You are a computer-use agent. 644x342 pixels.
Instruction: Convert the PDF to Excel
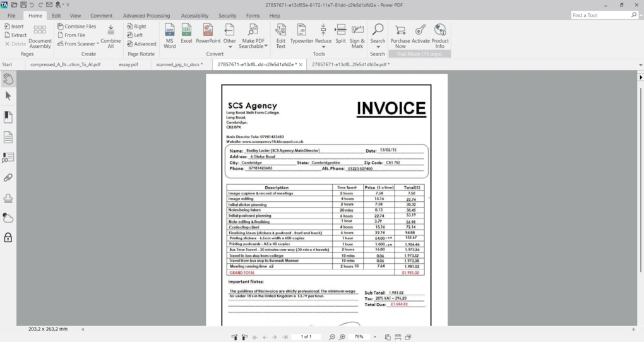click(x=186, y=33)
